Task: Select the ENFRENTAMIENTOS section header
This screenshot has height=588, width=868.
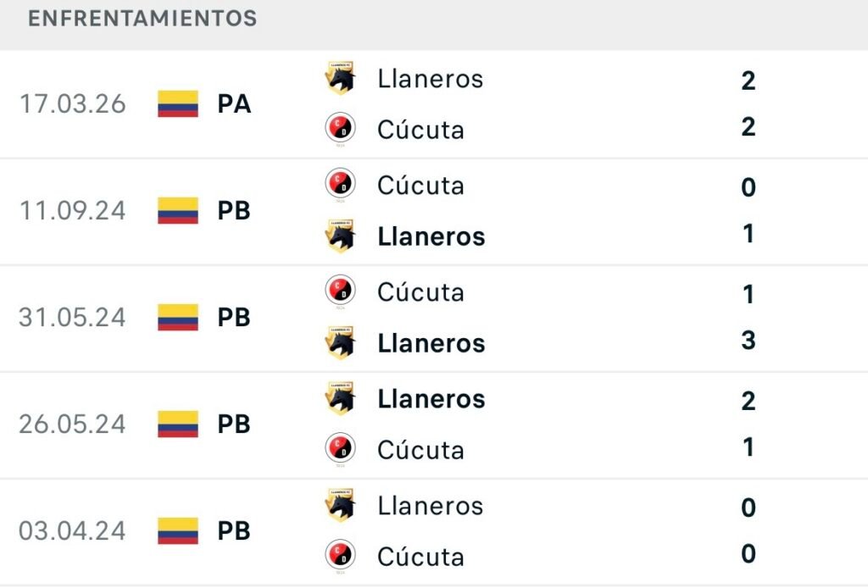Action: [x=142, y=19]
